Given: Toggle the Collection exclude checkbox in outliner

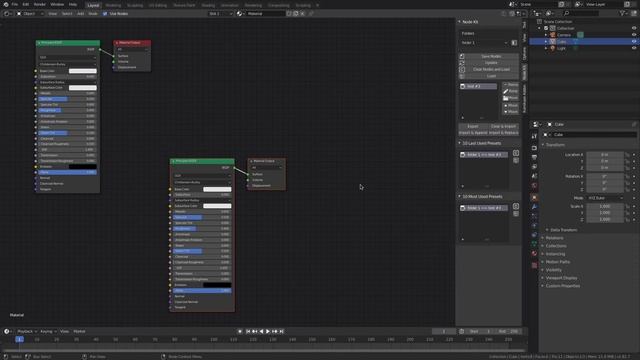Looking at the screenshot, I should [546, 28].
